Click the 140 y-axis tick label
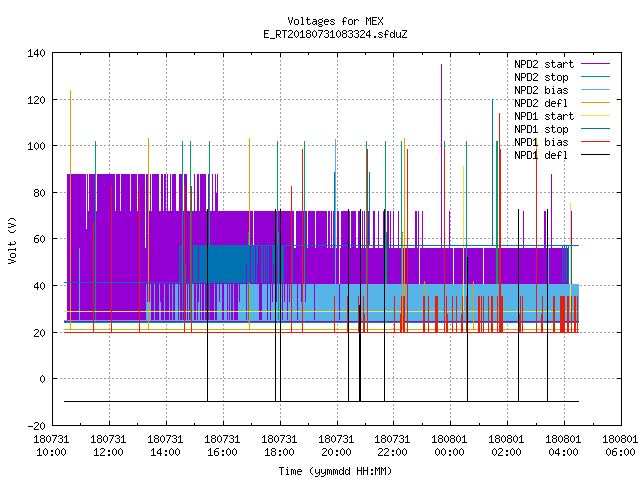Screen dimensions: 640x480 coord(37,53)
